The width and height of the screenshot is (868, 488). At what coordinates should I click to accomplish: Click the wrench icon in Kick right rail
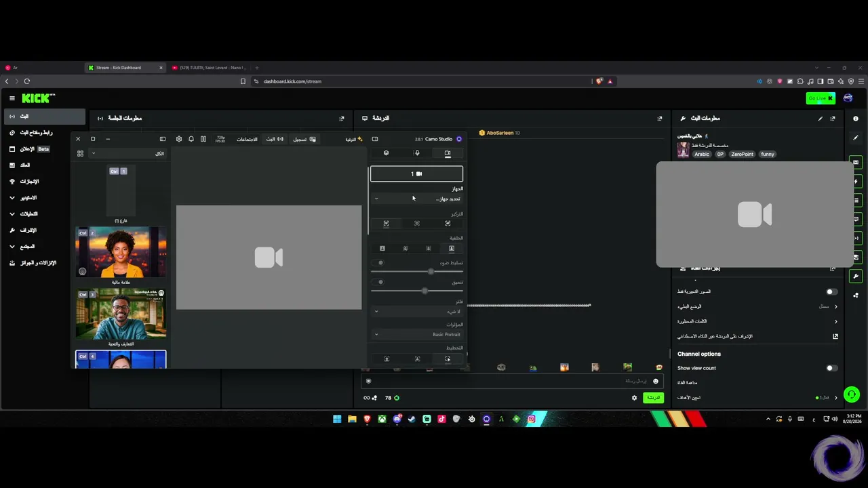pos(856,277)
